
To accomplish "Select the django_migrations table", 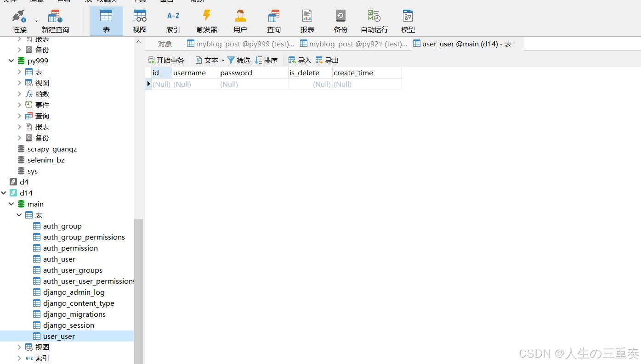I will 74,314.
